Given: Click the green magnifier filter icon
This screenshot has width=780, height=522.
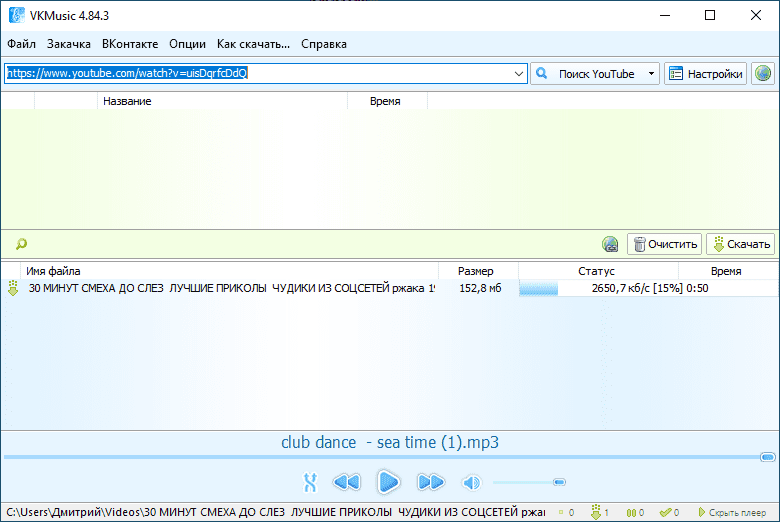Looking at the screenshot, I should click(21, 244).
